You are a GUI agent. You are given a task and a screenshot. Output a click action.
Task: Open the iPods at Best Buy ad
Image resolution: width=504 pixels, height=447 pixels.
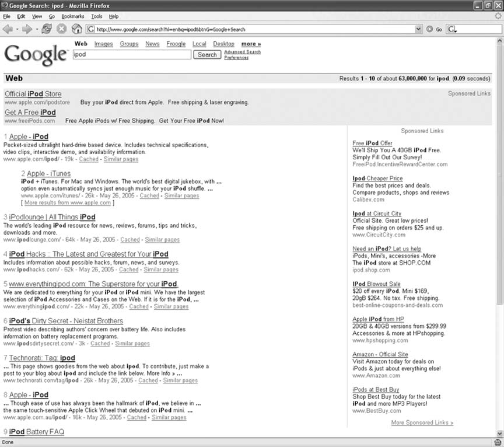[376, 389]
